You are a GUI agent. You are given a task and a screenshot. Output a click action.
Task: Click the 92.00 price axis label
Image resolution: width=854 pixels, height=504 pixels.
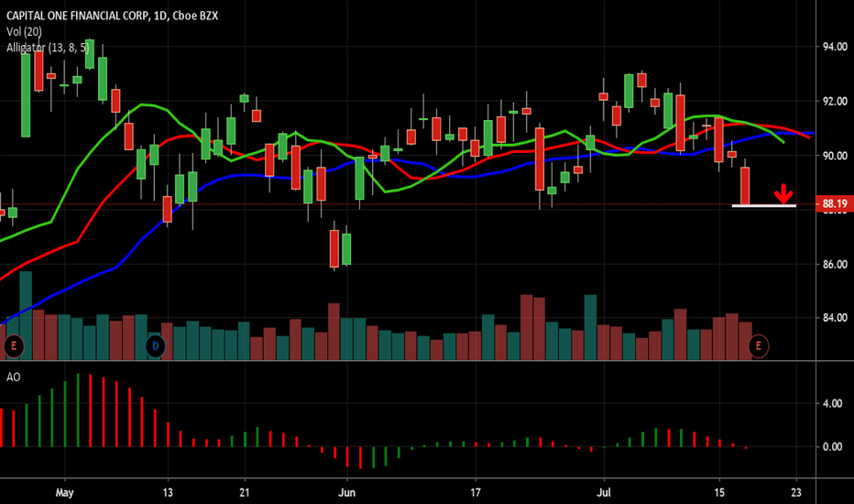click(835, 102)
